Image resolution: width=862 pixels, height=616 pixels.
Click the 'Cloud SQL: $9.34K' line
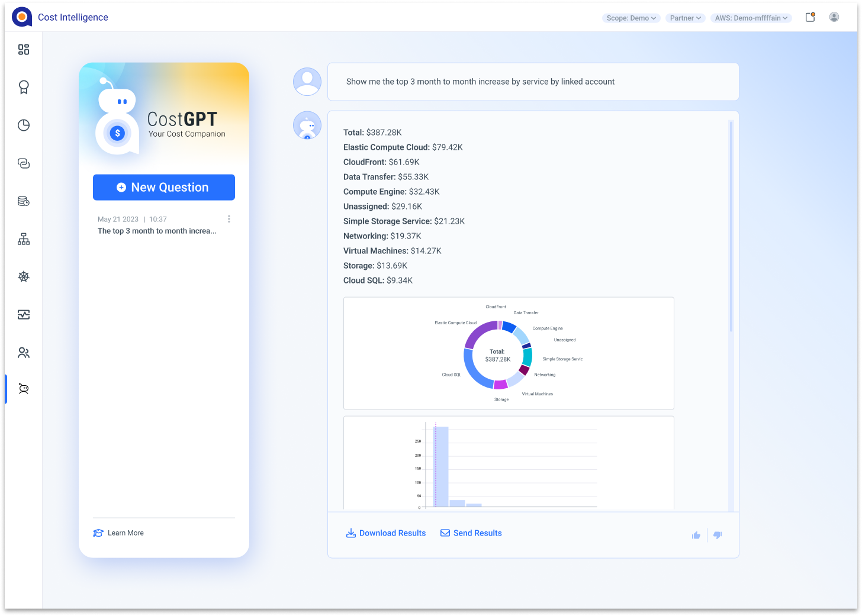[x=378, y=280]
